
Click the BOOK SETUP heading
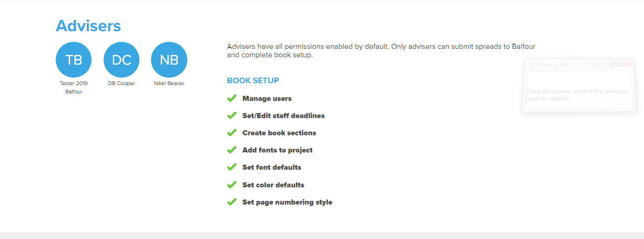pyautogui.click(x=253, y=80)
